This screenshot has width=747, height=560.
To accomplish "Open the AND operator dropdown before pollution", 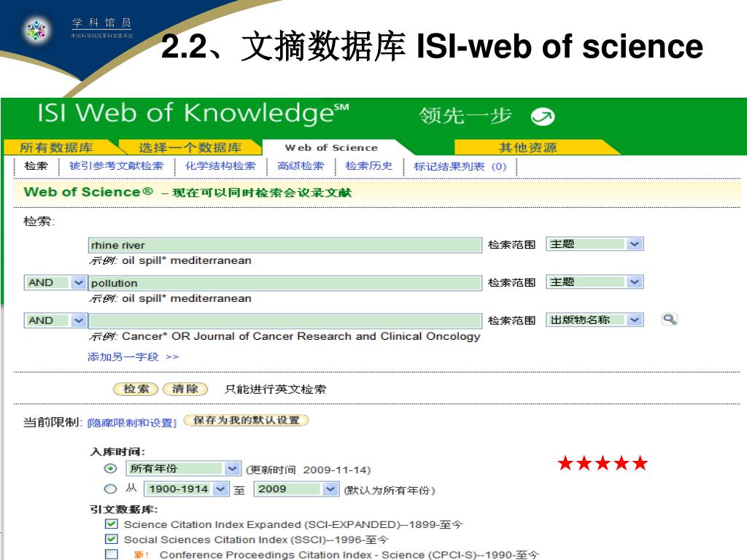I will (x=55, y=282).
